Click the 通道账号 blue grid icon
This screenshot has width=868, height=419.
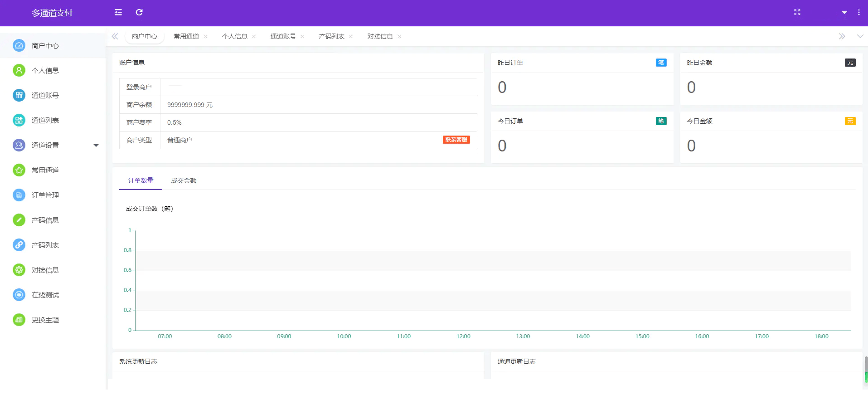point(19,95)
